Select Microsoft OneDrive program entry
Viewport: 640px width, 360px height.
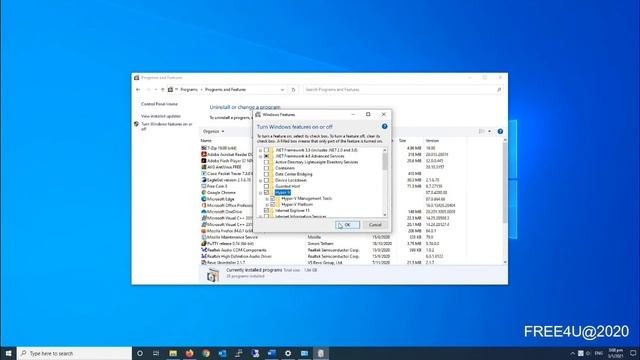pyautogui.click(x=222, y=212)
